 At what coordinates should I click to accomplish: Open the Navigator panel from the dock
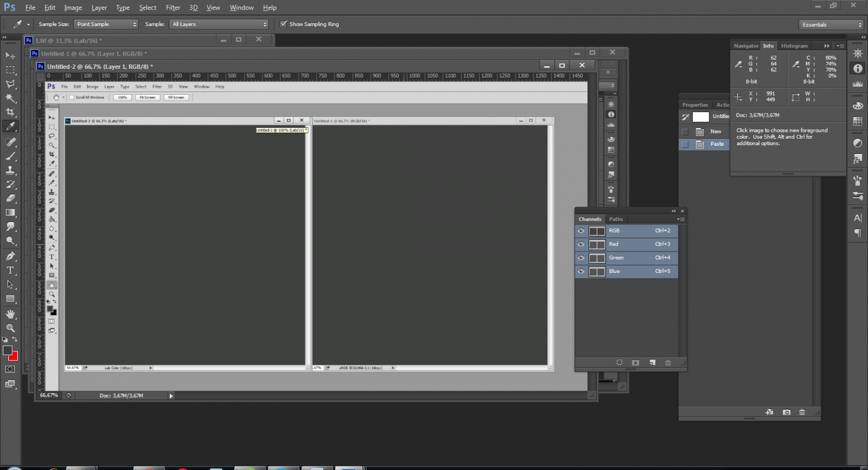click(x=858, y=53)
